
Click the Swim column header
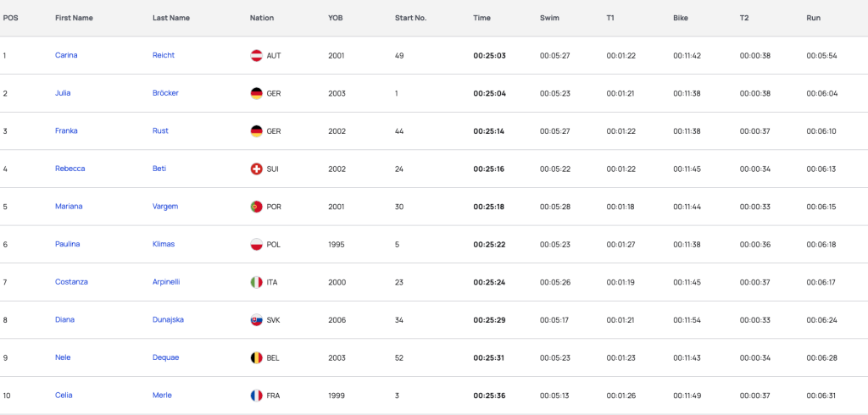click(x=549, y=18)
